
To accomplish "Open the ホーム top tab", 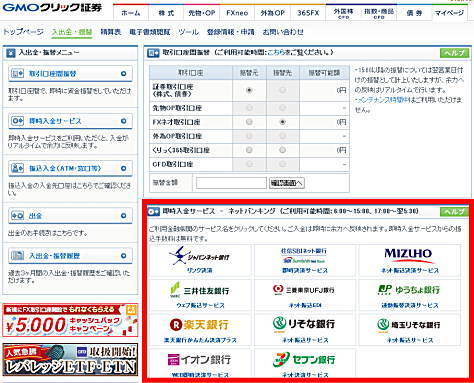I will pos(131,13).
